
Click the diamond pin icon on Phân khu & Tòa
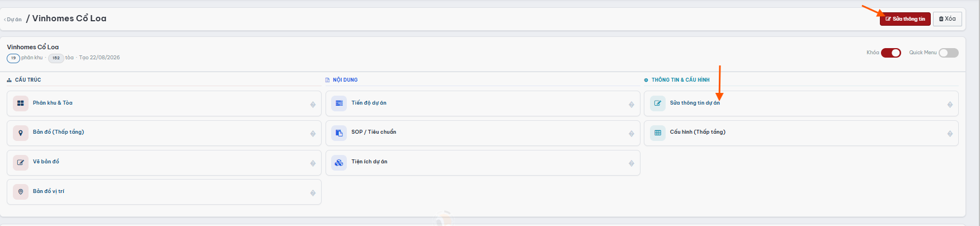[313, 105]
